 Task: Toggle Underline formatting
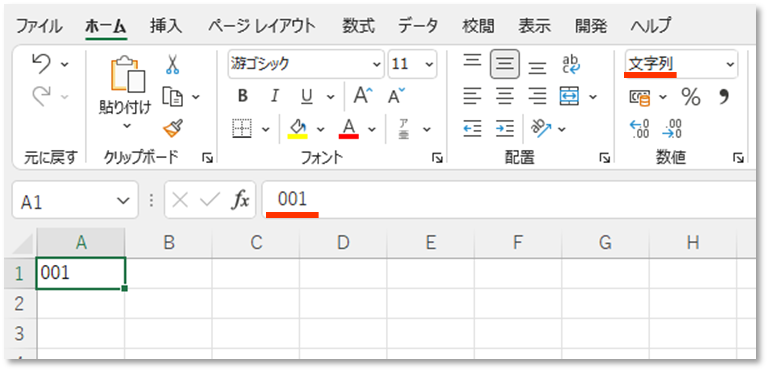(308, 97)
